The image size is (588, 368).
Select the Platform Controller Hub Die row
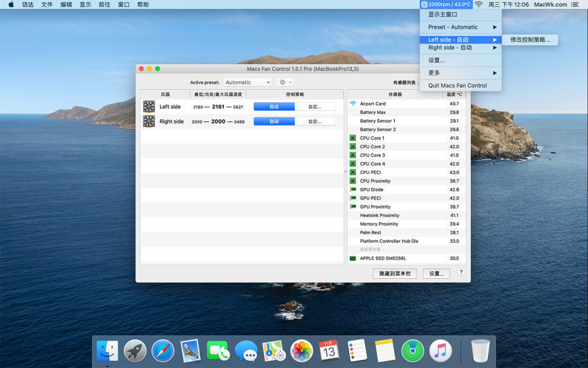pyautogui.click(x=406, y=241)
